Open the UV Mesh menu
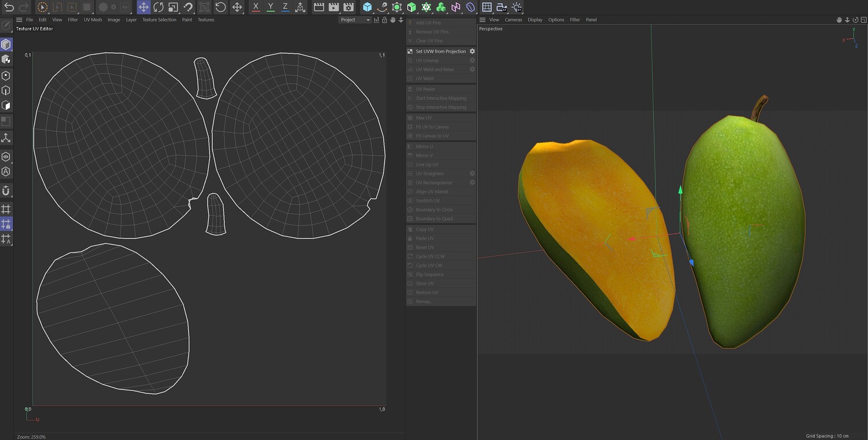Screen dimensions: 868x440 coord(93,20)
